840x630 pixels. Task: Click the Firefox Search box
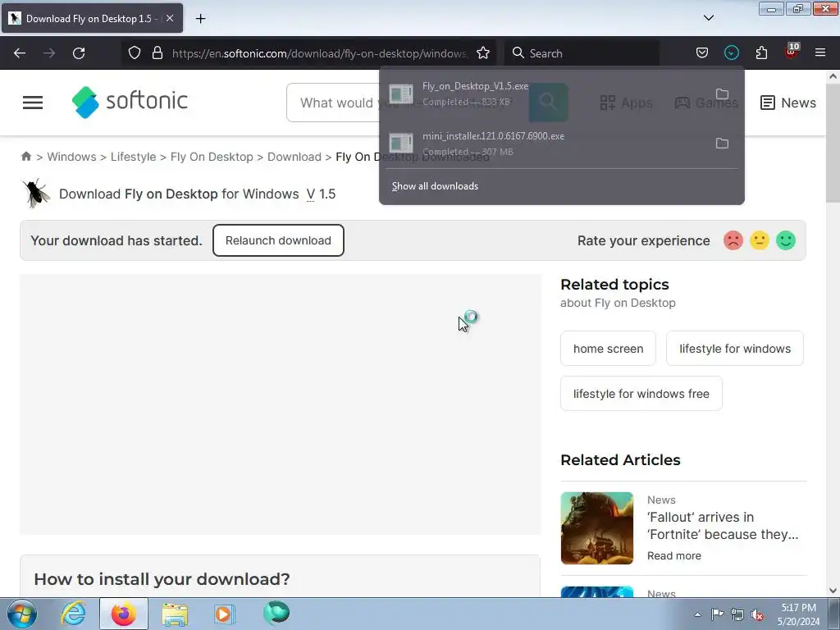pyautogui.click(x=582, y=53)
